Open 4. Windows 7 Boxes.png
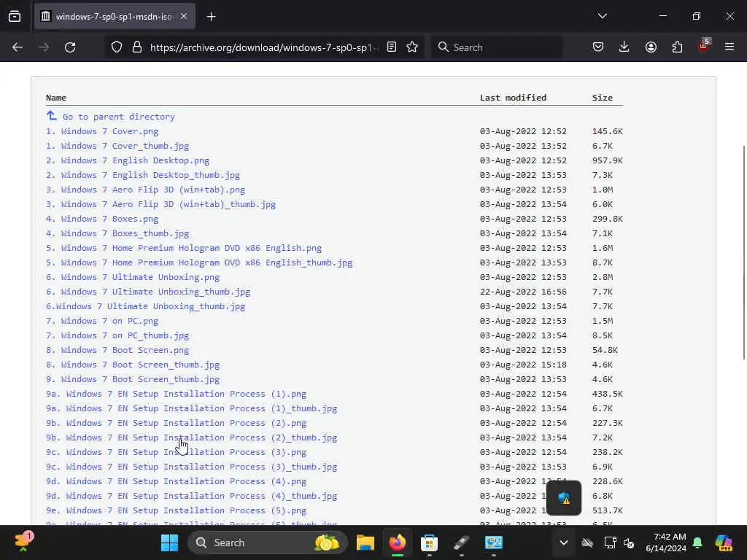The height and width of the screenshot is (560, 747). coord(102,219)
